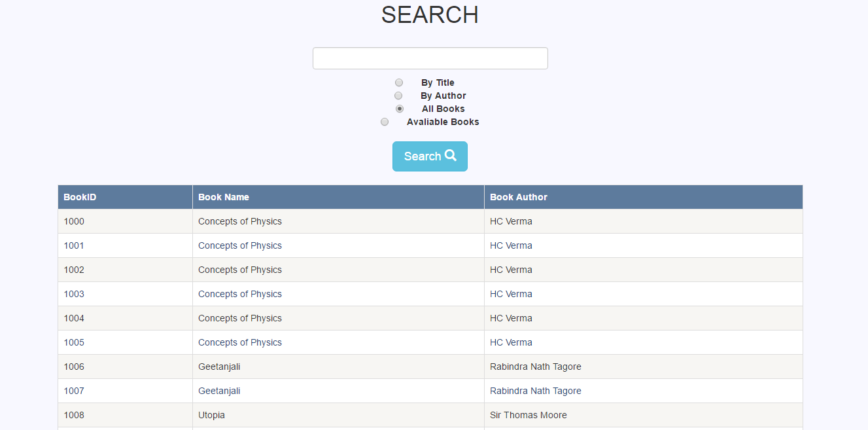Viewport: 868px width, 430px height.
Task: Click Rabindra Nath Tagore in row 1006
Action: tap(536, 367)
